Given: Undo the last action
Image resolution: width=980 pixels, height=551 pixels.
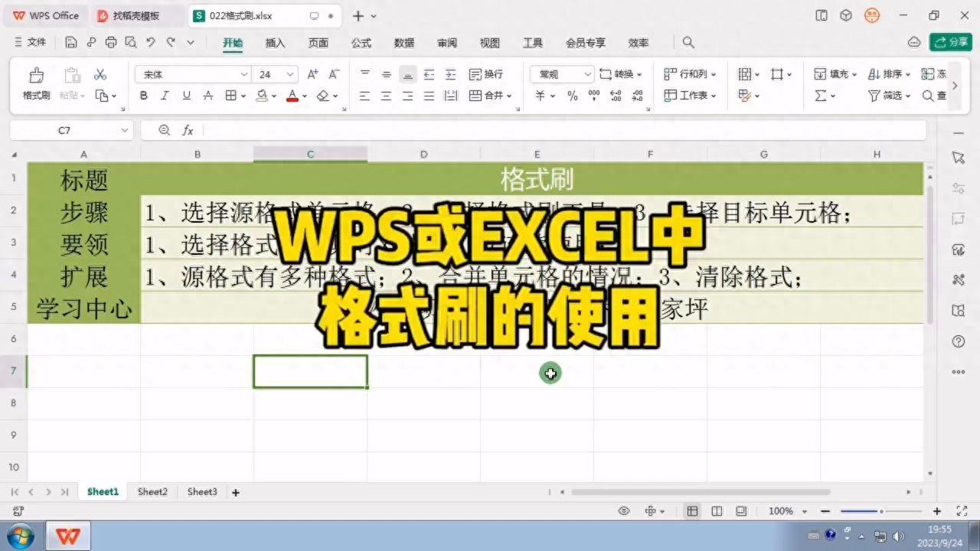Looking at the screenshot, I should click(x=151, y=43).
